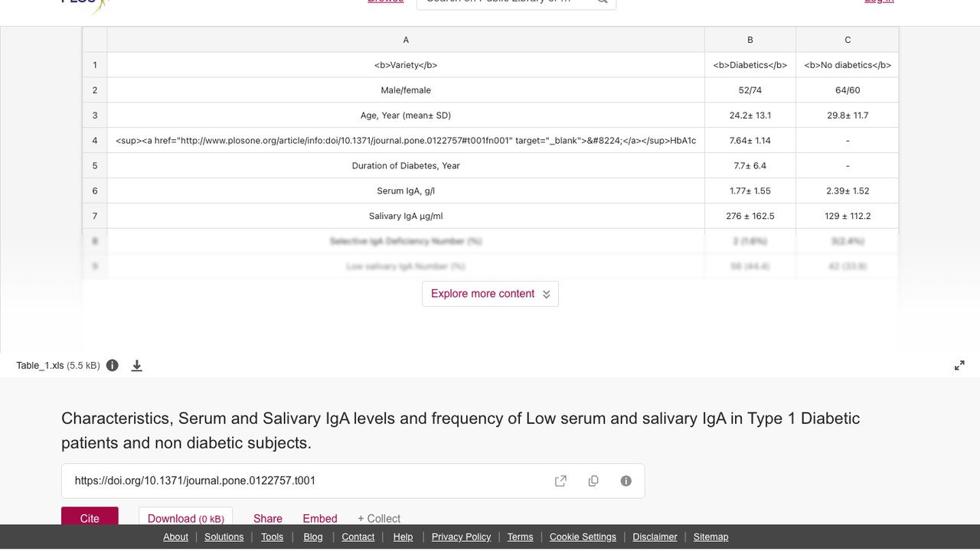Screen dimensions: 980x551
Task: Open the About footer link
Action: pos(175,536)
